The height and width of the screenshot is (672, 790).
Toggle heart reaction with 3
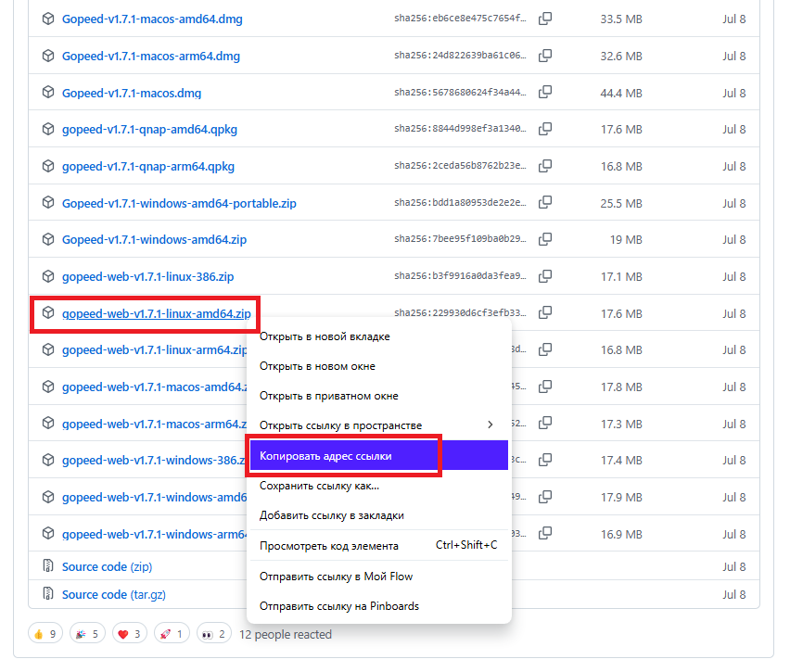pyautogui.click(x=130, y=634)
